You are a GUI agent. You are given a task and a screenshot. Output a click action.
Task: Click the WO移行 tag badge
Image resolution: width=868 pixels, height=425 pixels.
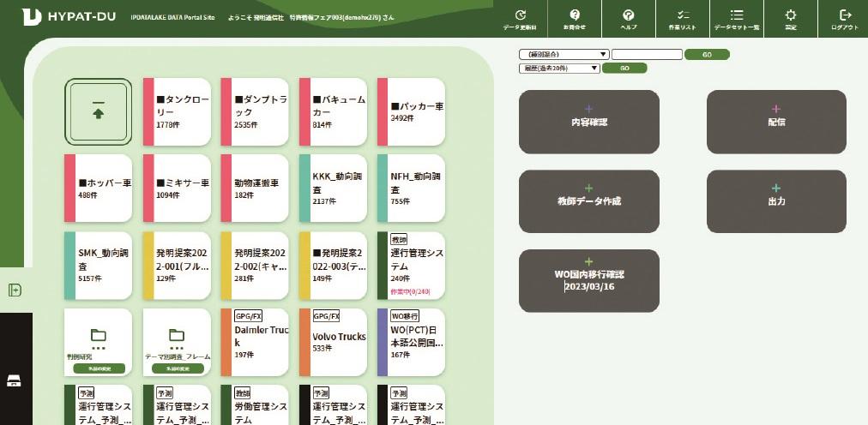pos(405,316)
